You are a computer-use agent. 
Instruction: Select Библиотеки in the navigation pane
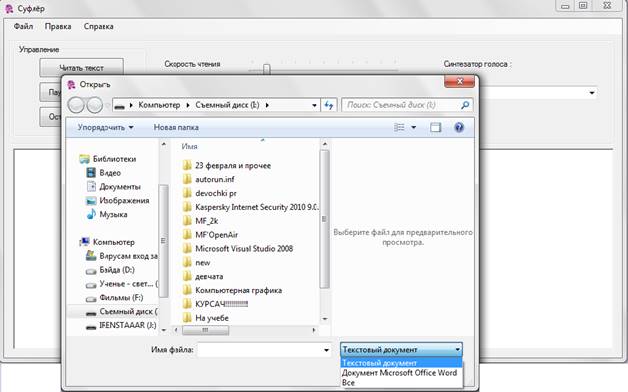click(108, 159)
